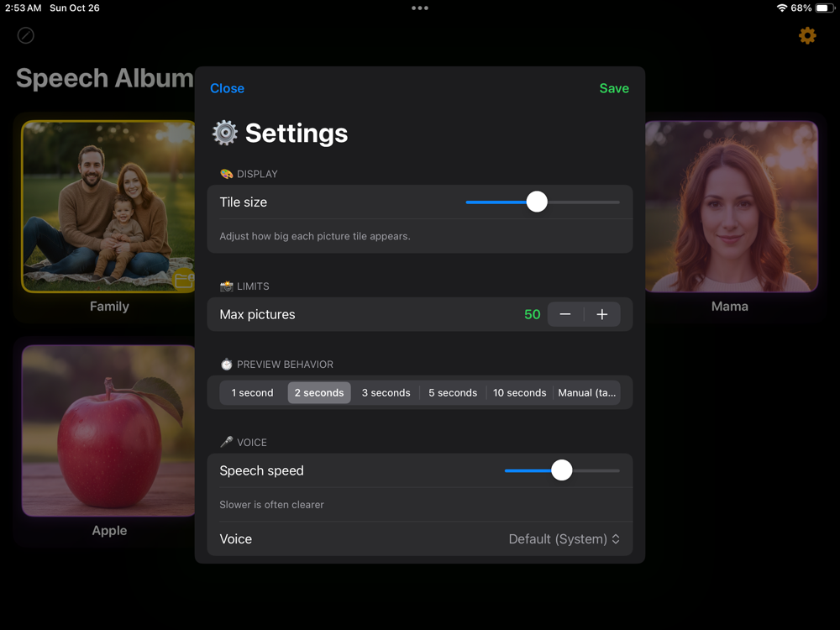Click the microphone icon next to VOICE
The width and height of the screenshot is (840, 630).
pos(227,442)
